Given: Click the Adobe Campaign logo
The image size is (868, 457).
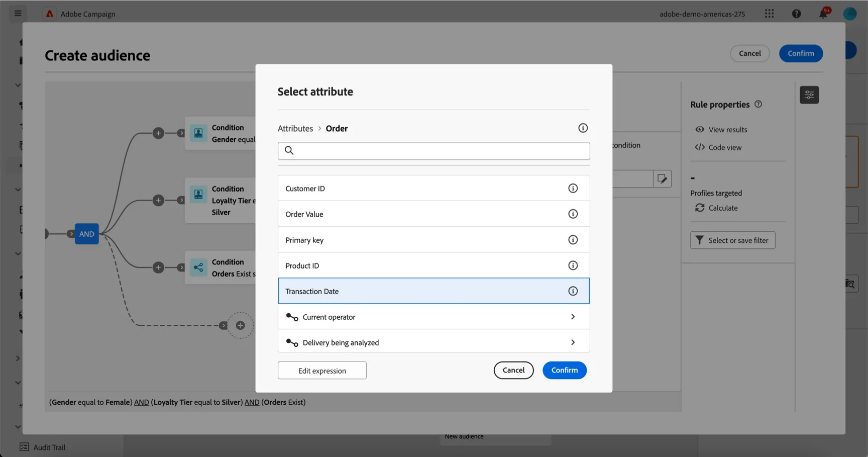Looking at the screenshot, I should point(50,14).
